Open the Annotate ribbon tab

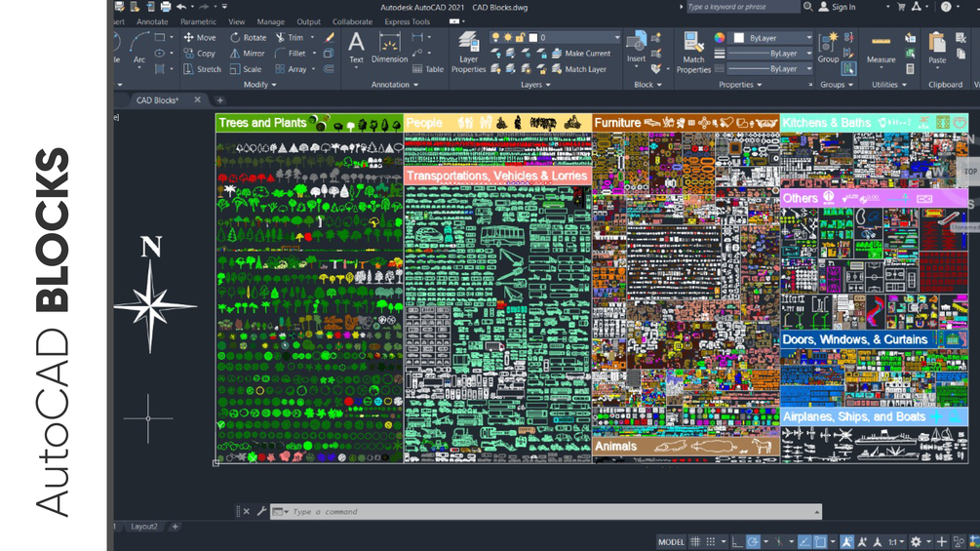pyautogui.click(x=152, y=21)
